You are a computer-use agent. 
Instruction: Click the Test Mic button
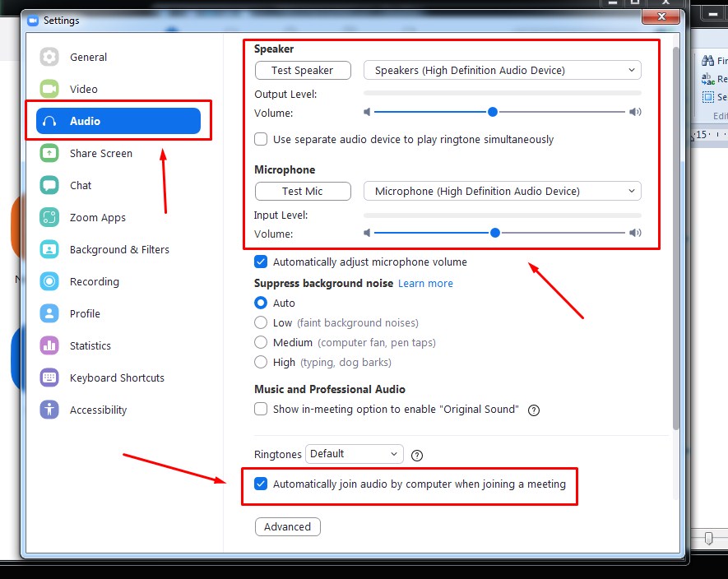303,191
